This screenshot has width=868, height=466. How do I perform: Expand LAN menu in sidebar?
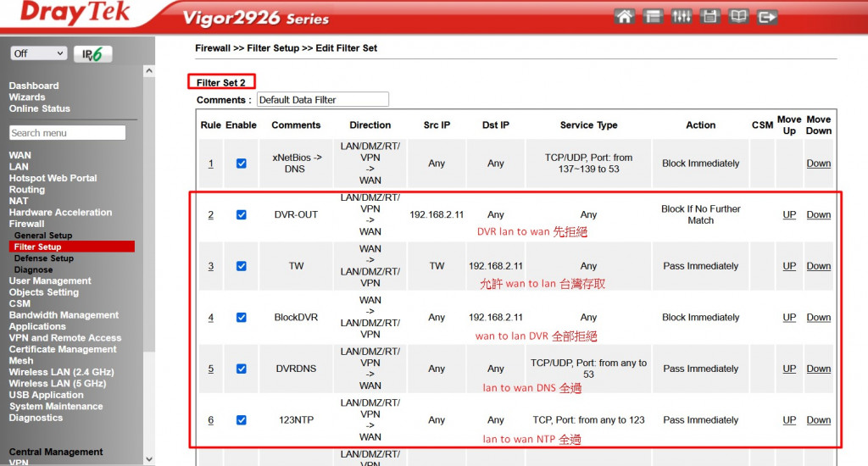click(x=19, y=167)
